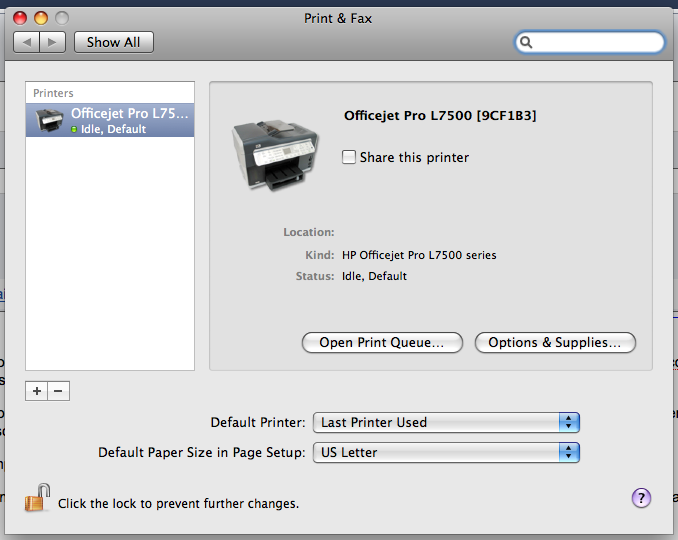Click the forward navigation arrow

[x=53, y=42]
